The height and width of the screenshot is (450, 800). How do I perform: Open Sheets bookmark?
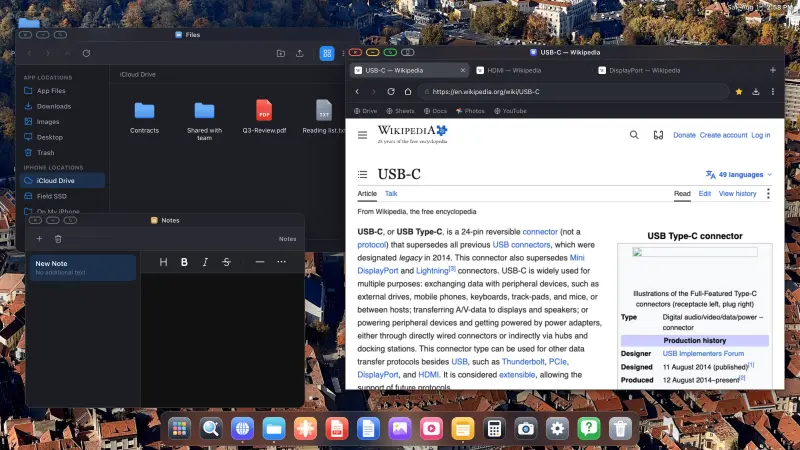pyautogui.click(x=400, y=111)
